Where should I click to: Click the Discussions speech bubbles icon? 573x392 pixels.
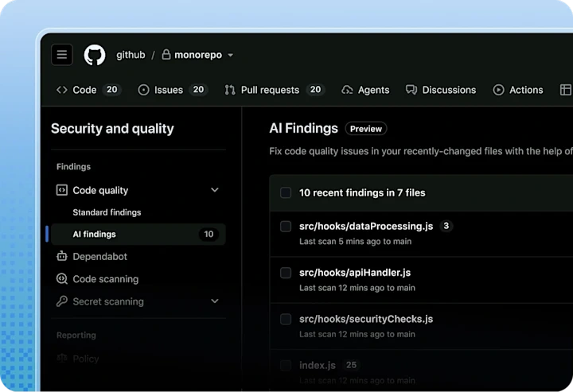[411, 90]
